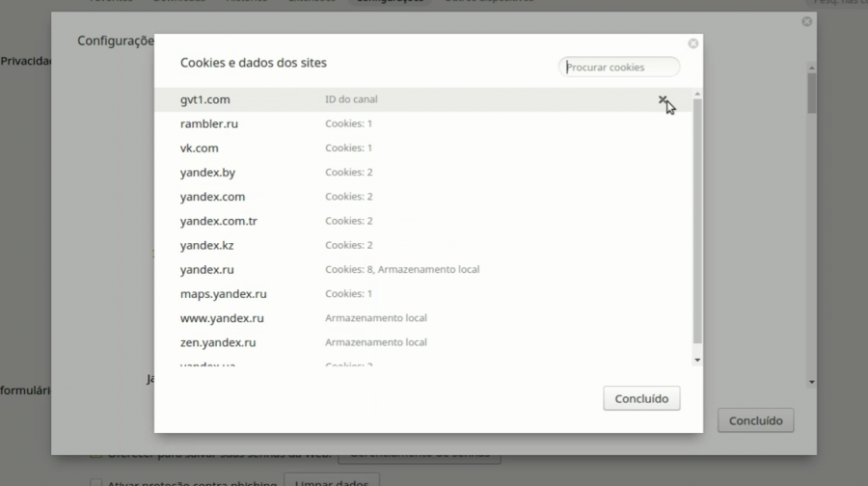
Task: Select the maps.yandex.ru row
Action: (x=223, y=294)
